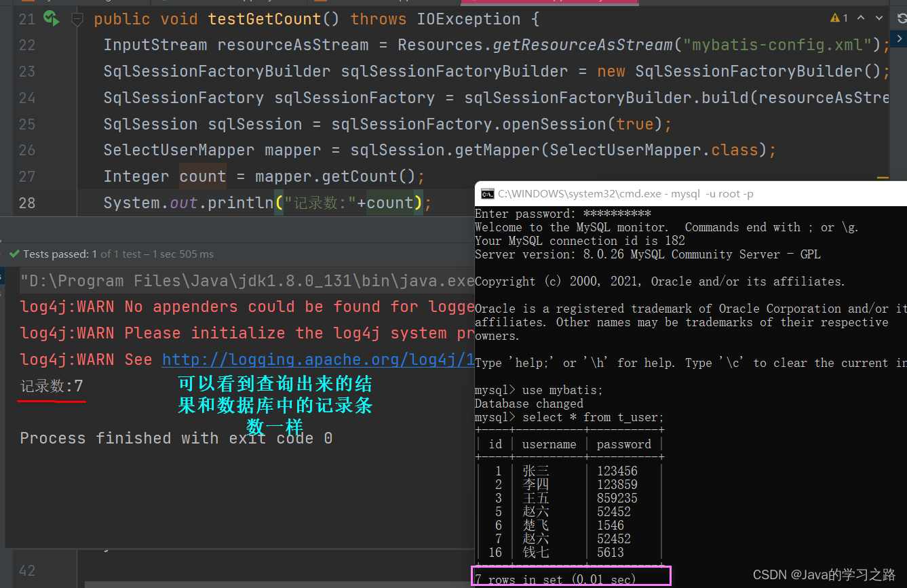Click password 5613 in the MySQL result
907x588 pixels.
[x=611, y=553]
